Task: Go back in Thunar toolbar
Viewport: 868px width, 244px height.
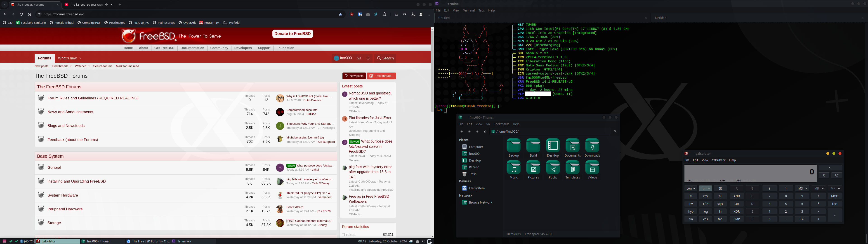Action: (x=461, y=131)
